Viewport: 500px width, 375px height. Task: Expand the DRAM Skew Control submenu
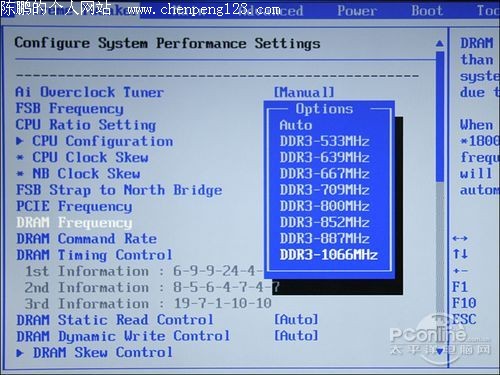103,352
